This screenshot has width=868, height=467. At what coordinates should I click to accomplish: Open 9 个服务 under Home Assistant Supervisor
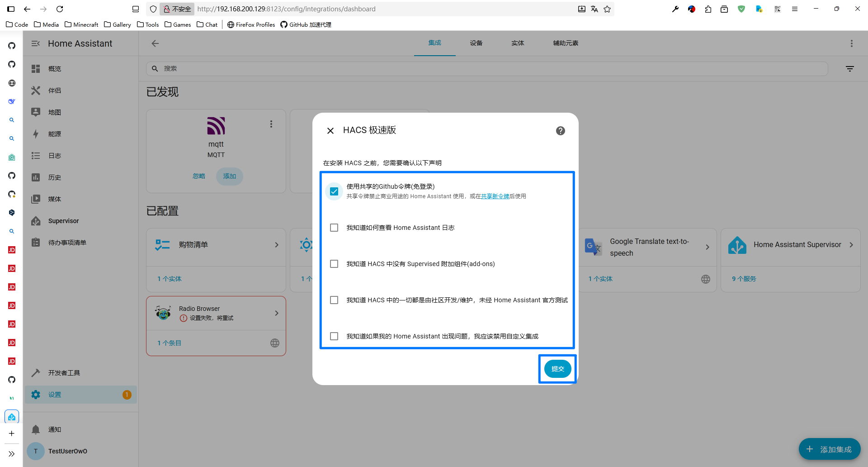pyautogui.click(x=744, y=279)
